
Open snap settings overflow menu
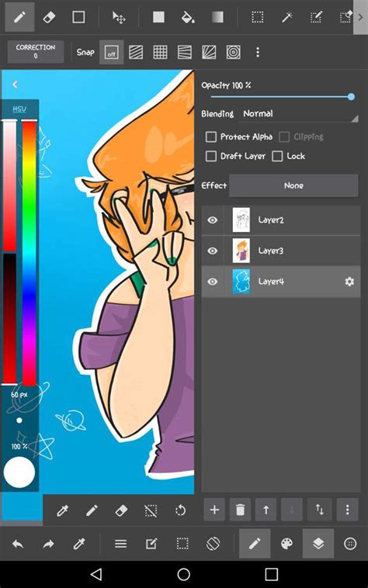click(x=258, y=52)
